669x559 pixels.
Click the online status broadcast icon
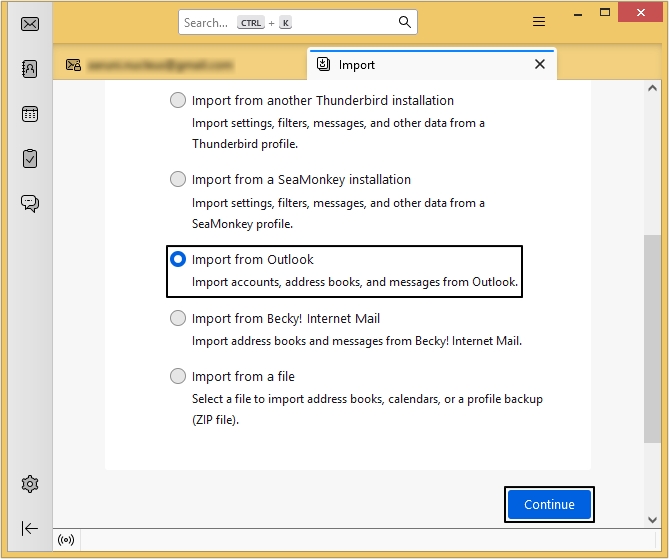[x=66, y=540]
